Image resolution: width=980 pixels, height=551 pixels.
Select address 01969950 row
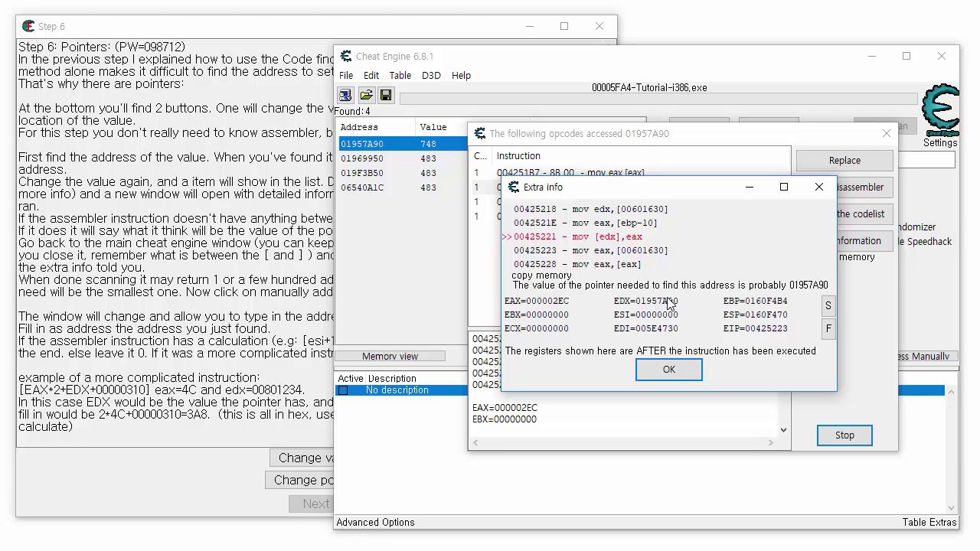point(403,158)
